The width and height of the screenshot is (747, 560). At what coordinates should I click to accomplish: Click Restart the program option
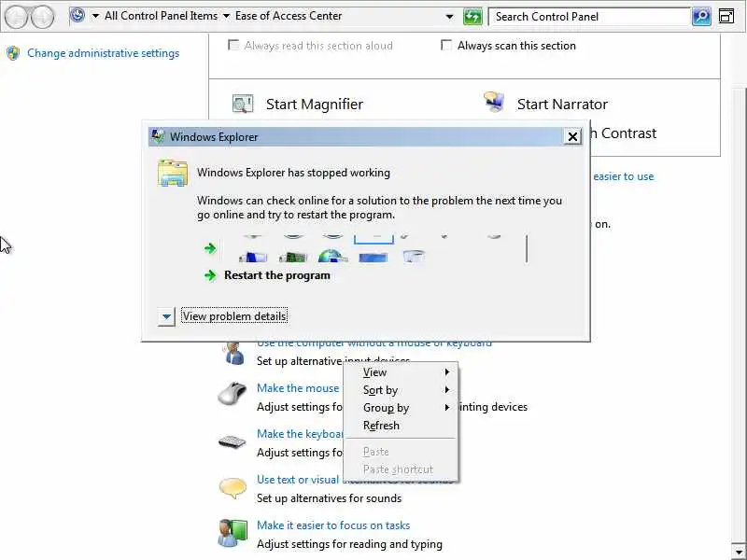click(276, 275)
